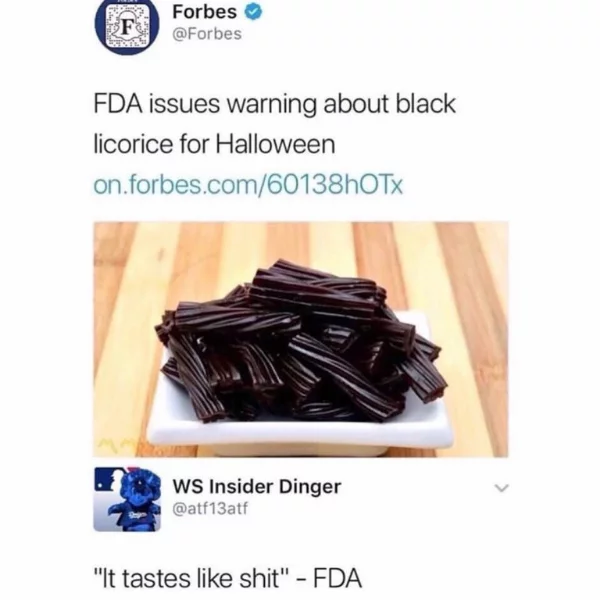Image resolution: width=600 pixels, height=600 pixels.
Task: Select the FDA licorice warning tweet text
Action: [x=274, y=124]
